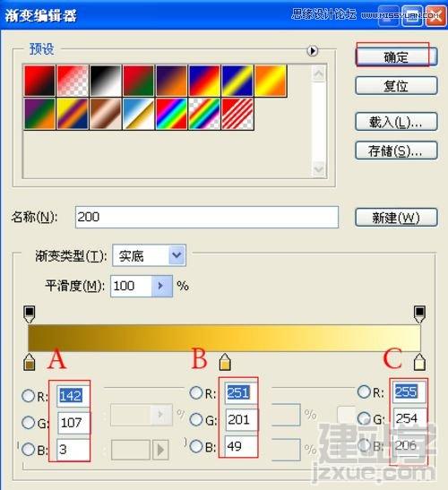Open the smoothness slider popup arrow

(x=161, y=286)
